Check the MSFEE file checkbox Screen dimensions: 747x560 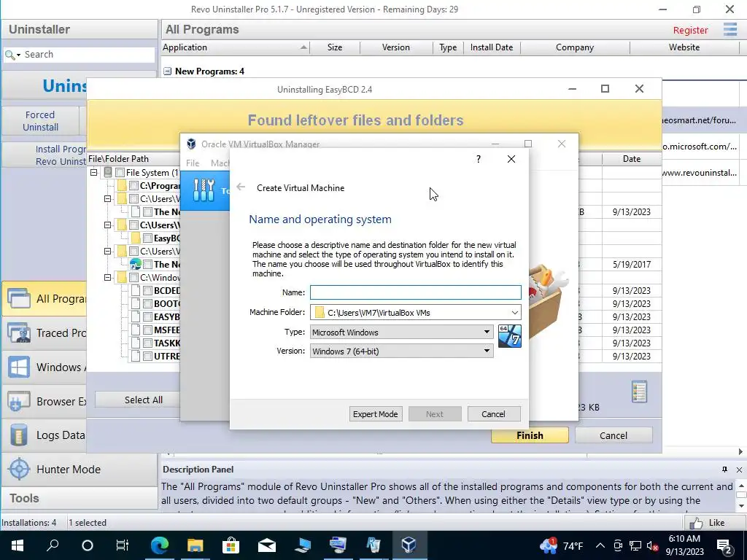pyautogui.click(x=147, y=330)
